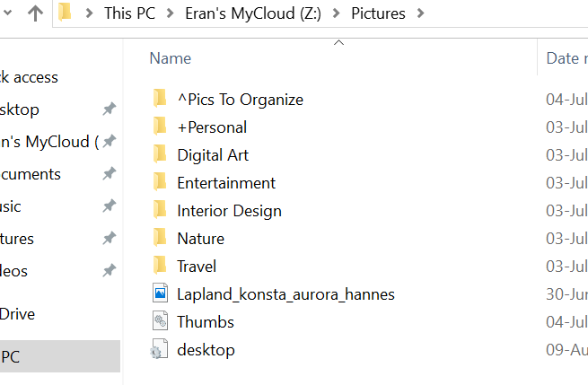The height and width of the screenshot is (385, 588).
Task: Expand the chevron after Eran's MyCloud (Z:)
Action: 337,13
